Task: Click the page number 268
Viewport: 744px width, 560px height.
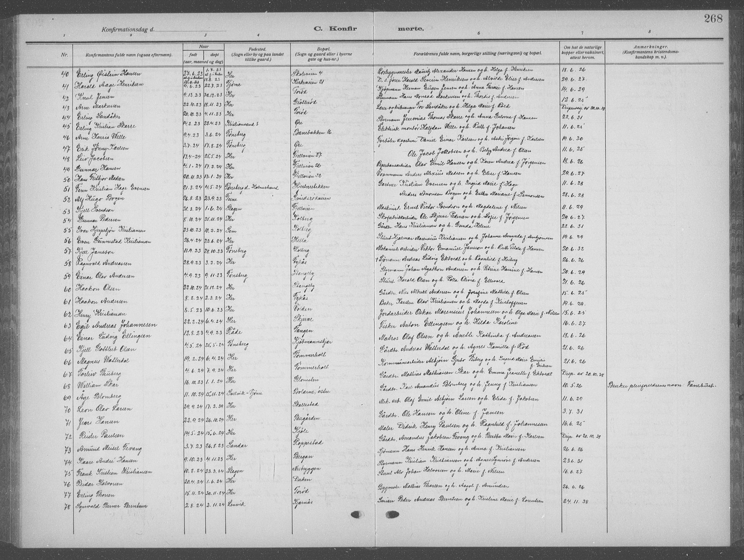Action: click(x=713, y=19)
